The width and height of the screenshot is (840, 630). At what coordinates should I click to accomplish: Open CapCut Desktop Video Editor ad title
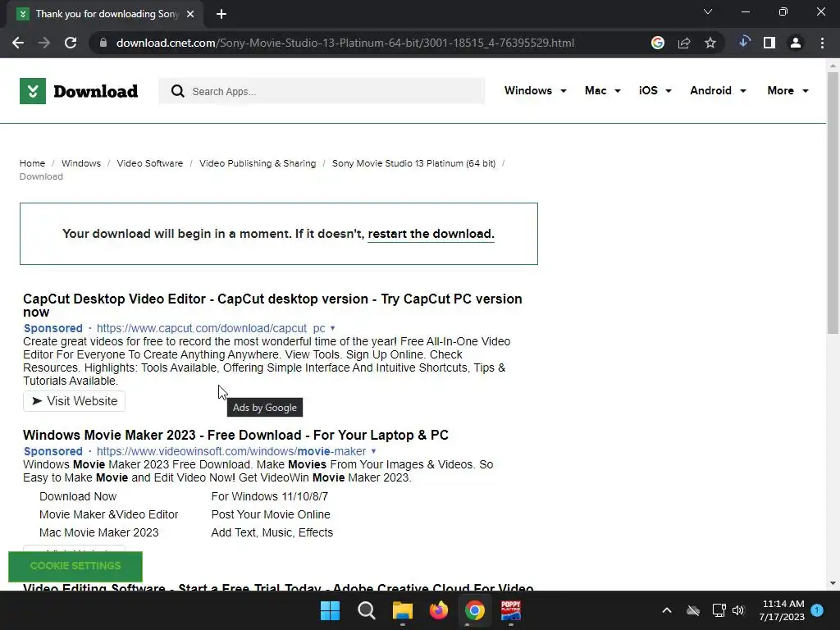(272, 305)
